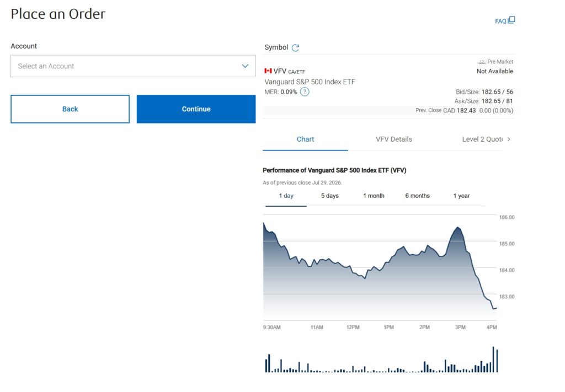Click the Performance of Vanguard chart heading
565x392 pixels.
coord(334,170)
